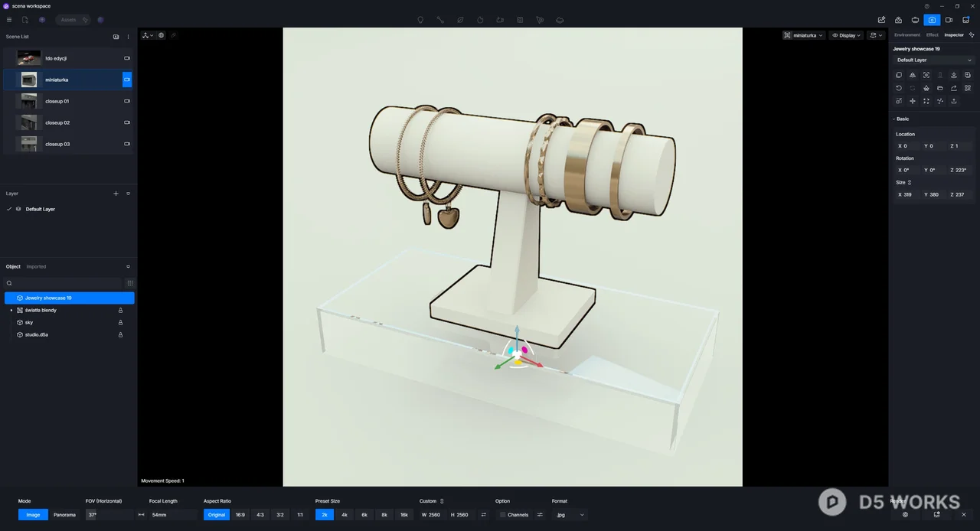
Task: Click the video render mode icon
Action: 949,20
